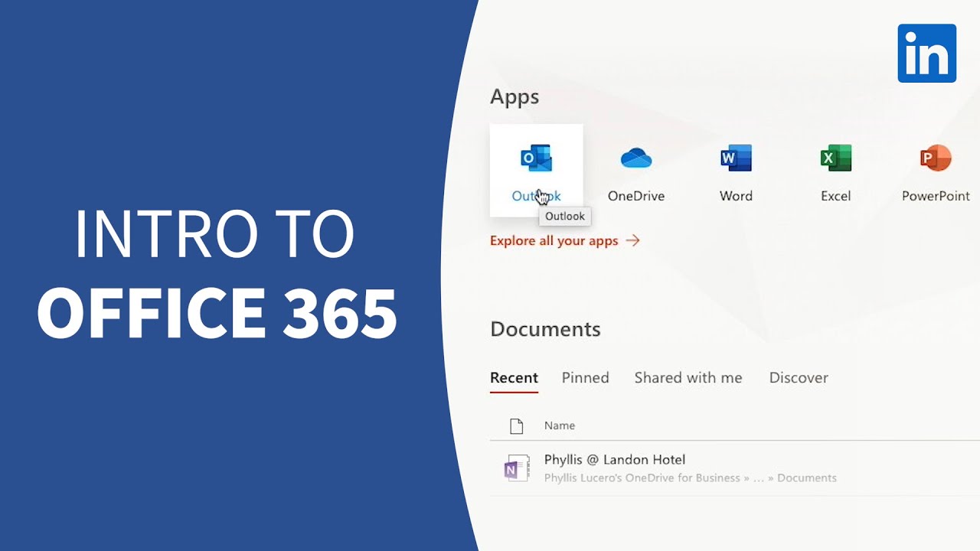
Task: Click the Apps section heading
Action: point(514,97)
